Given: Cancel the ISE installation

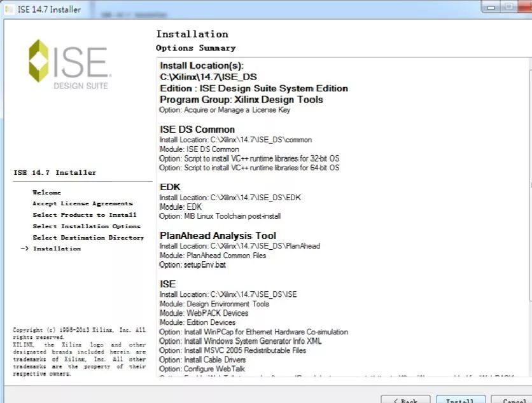Looking at the screenshot, I should pyautogui.click(x=512, y=399).
